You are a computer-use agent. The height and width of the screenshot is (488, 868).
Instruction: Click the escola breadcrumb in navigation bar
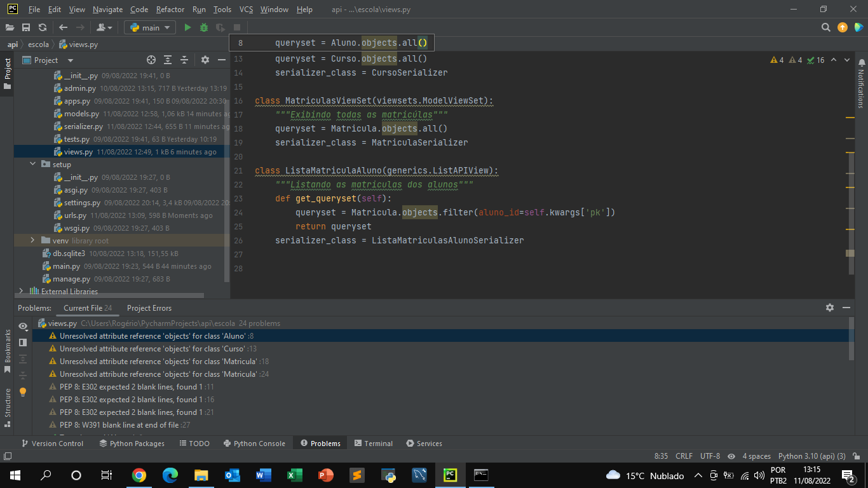click(x=38, y=44)
